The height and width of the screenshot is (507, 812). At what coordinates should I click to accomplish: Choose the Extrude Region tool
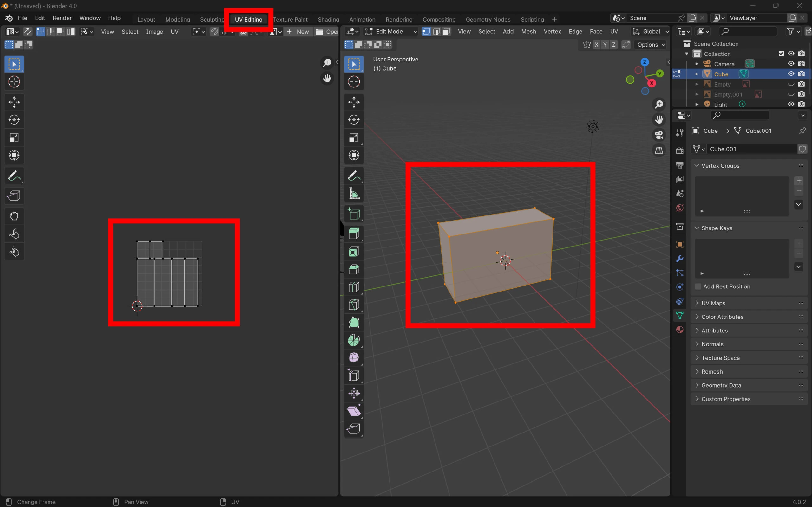(354, 234)
